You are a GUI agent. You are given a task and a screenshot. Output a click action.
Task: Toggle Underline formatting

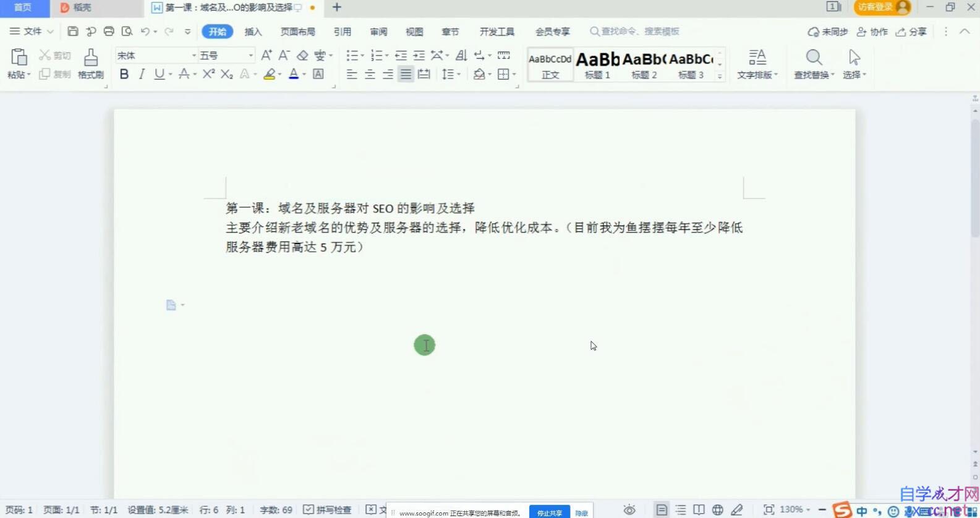pyautogui.click(x=160, y=74)
